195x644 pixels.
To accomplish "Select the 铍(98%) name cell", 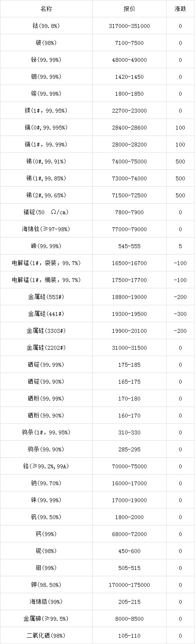I will [x=46, y=43].
